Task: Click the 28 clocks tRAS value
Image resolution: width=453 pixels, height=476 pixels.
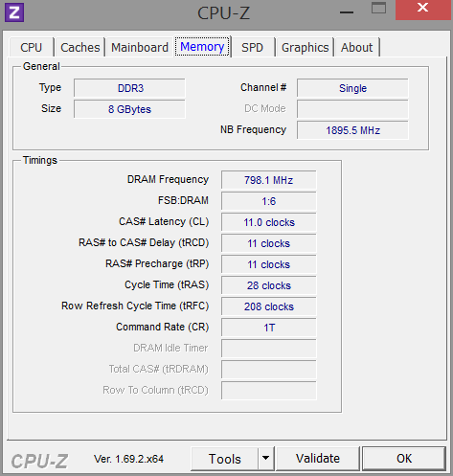Action: 269,285
